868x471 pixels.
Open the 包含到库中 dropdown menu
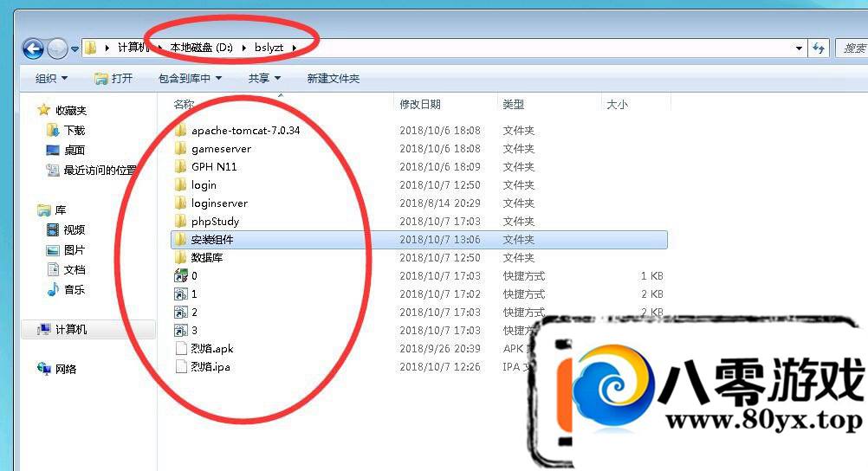[x=190, y=79]
